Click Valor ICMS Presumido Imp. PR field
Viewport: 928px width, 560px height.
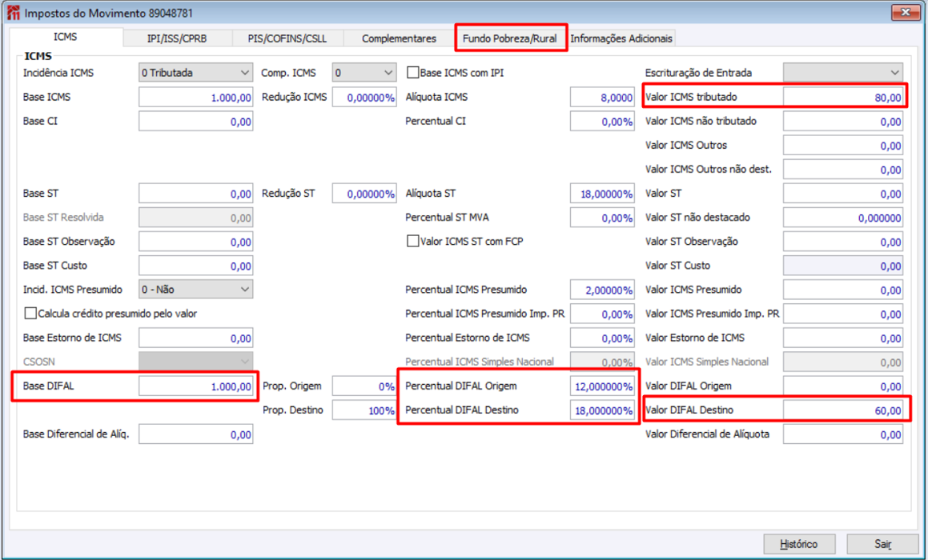pos(843,314)
